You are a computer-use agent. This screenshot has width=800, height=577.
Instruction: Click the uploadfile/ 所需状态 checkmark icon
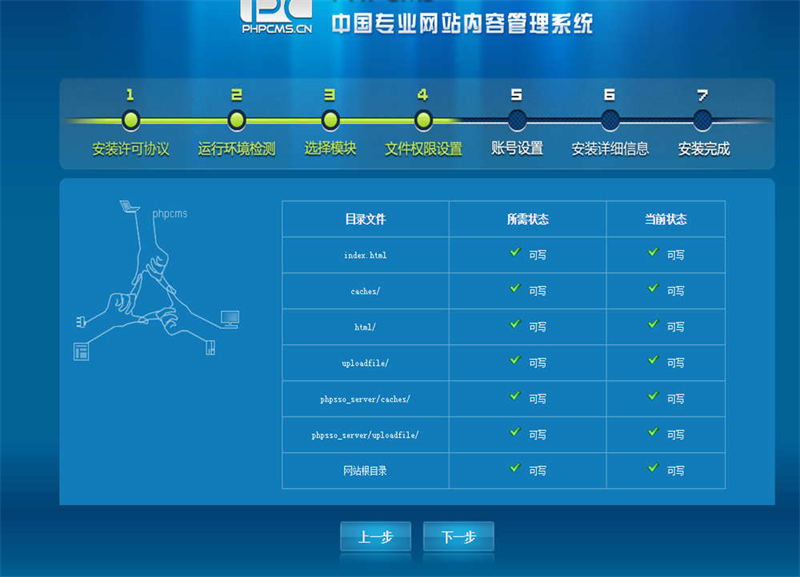point(515,360)
